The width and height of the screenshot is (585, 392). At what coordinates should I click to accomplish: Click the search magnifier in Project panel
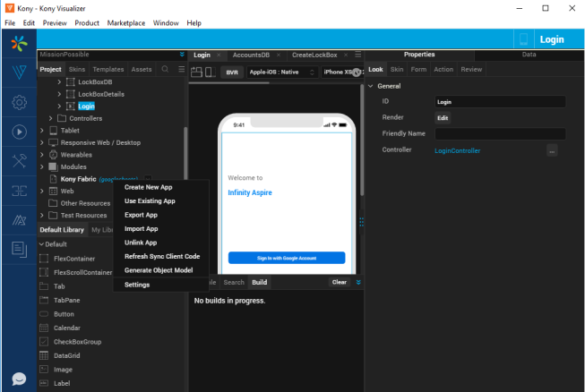(x=165, y=69)
